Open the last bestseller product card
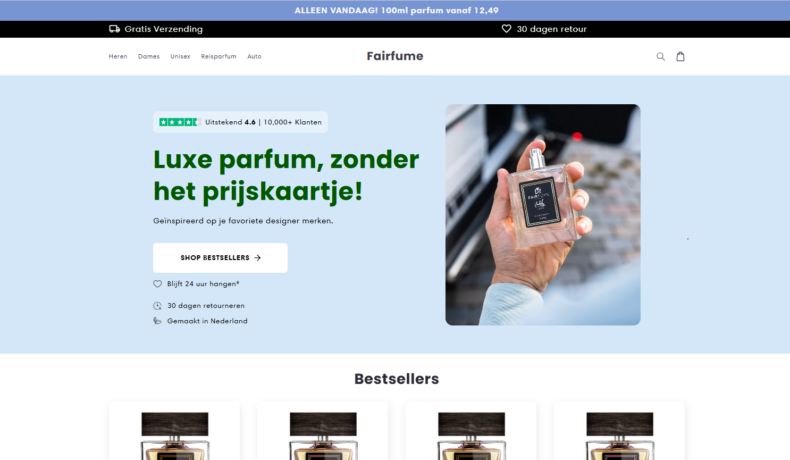The height and width of the screenshot is (460, 790). click(619, 431)
